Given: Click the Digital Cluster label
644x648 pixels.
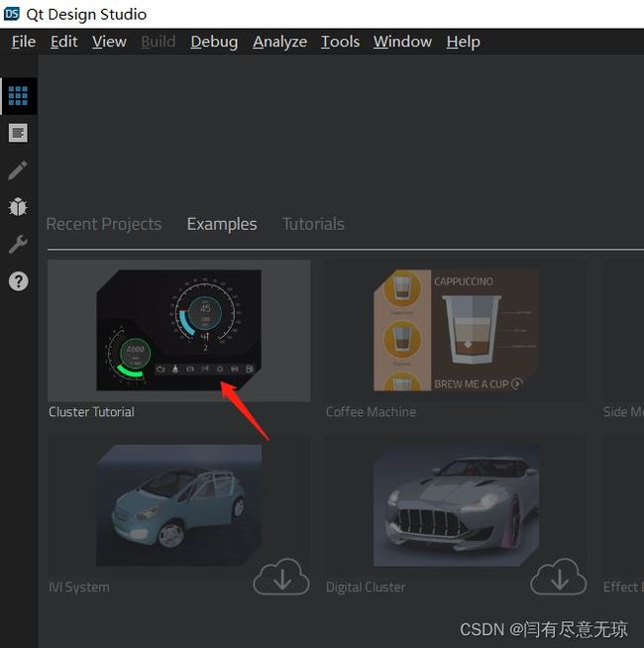Looking at the screenshot, I should pos(366,588).
